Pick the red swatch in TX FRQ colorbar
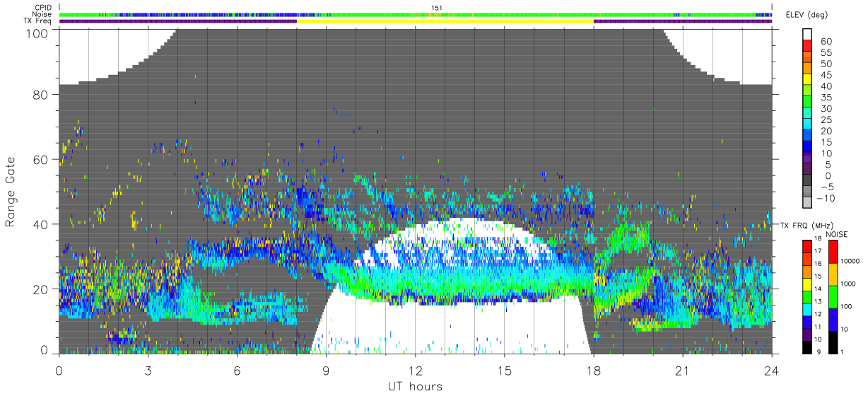This screenshot has height=401, width=868. click(x=807, y=246)
